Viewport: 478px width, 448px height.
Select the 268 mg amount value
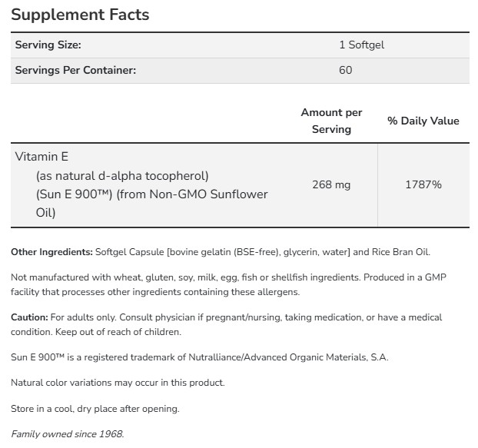(x=331, y=184)
